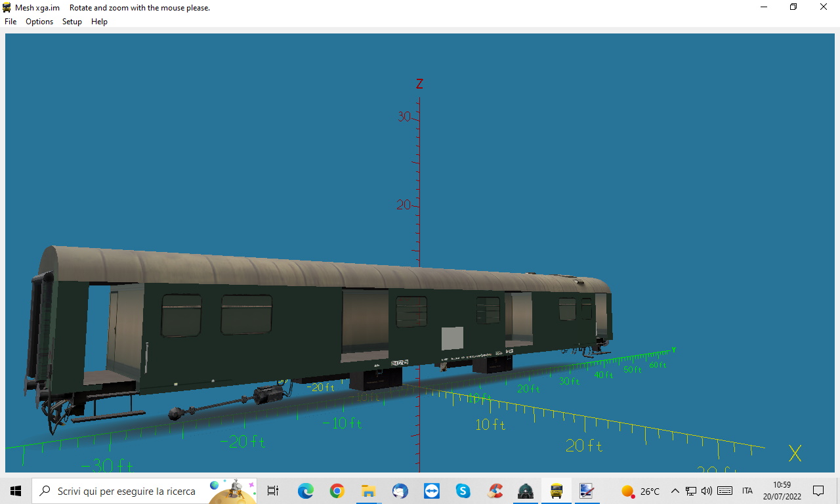This screenshot has height=504, width=840.
Task: Close the Mesh viewer window
Action: tap(824, 7)
